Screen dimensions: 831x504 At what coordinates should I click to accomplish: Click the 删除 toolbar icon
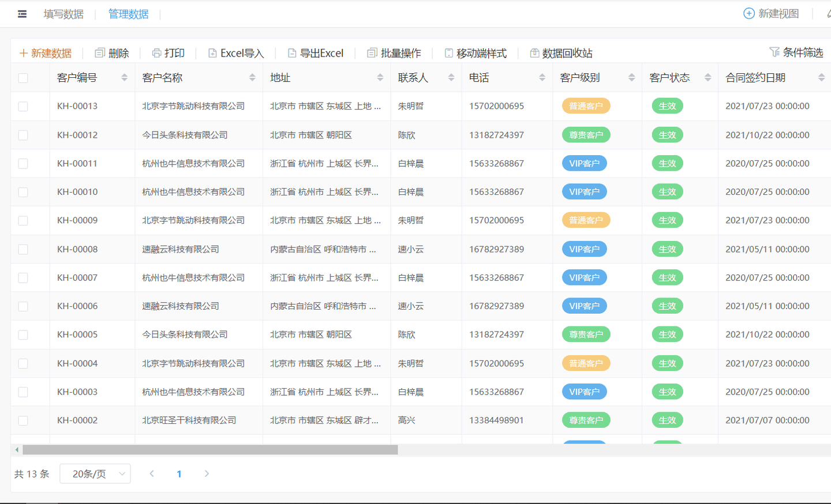100,53
